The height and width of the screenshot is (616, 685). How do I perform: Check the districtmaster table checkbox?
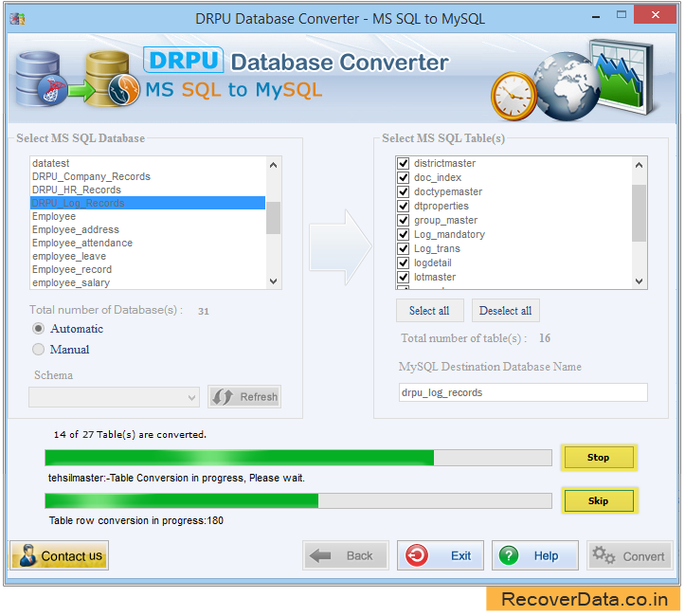[x=403, y=163]
